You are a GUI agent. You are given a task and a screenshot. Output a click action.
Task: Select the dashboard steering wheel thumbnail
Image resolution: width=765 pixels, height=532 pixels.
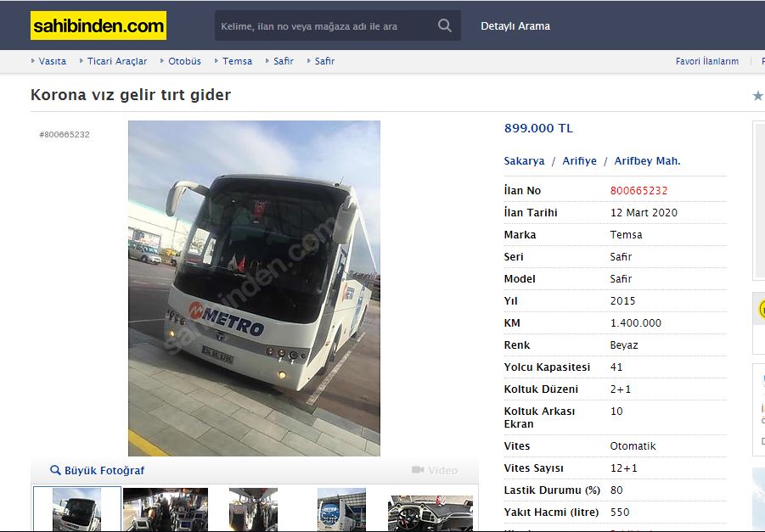click(x=430, y=513)
